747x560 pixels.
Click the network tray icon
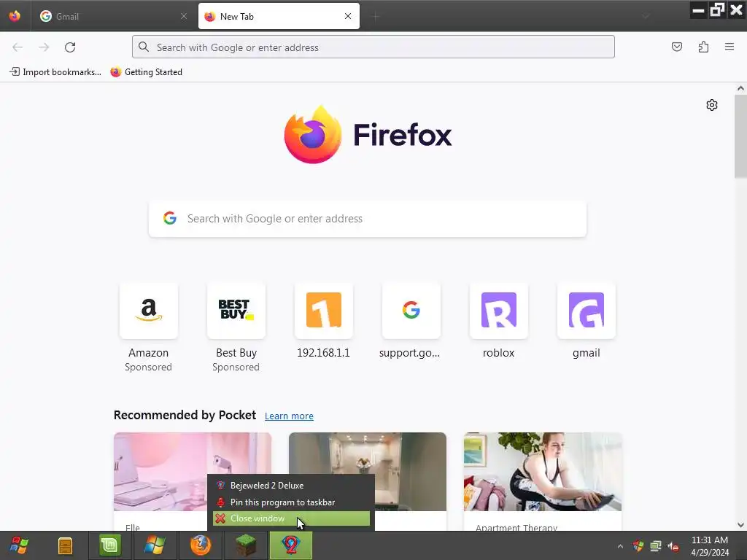tap(656, 545)
